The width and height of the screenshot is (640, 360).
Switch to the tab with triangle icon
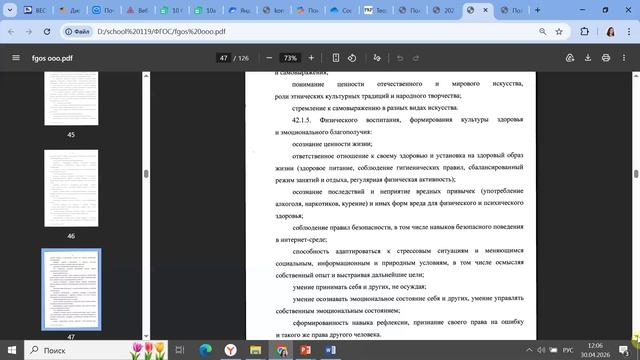[138, 10]
